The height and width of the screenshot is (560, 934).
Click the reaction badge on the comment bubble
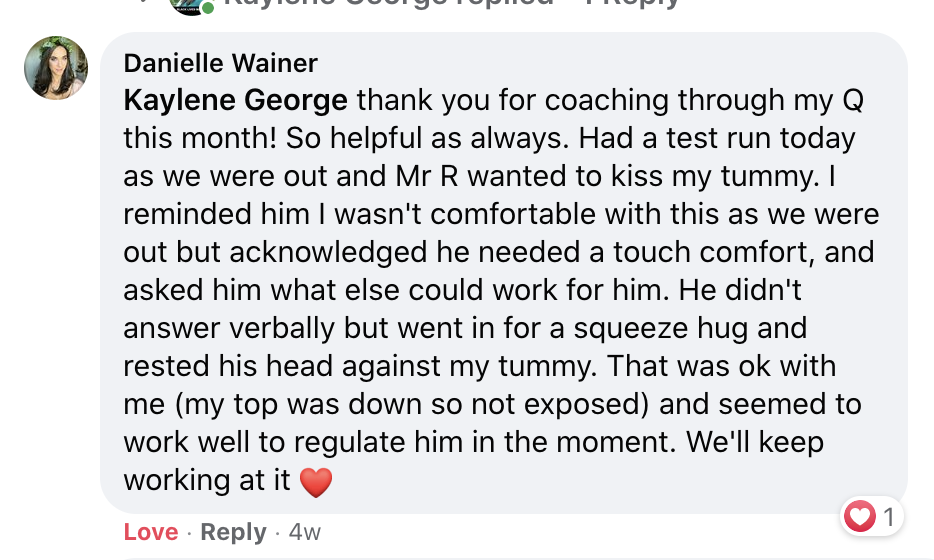pyautogui.click(x=873, y=517)
